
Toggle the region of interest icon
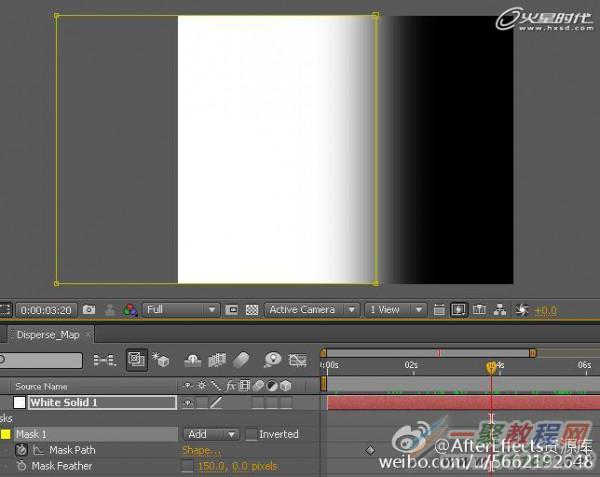click(231, 310)
